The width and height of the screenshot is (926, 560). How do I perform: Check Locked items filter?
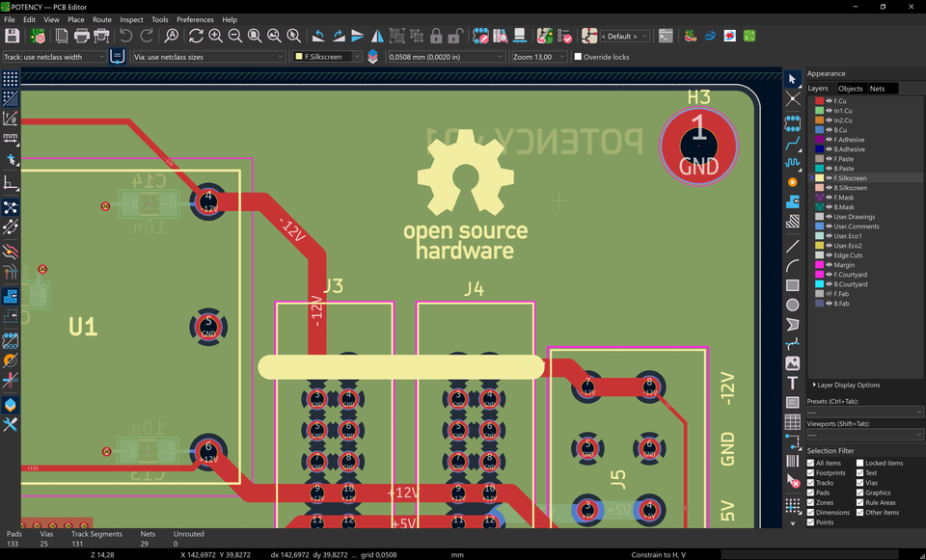[x=859, y=464]
